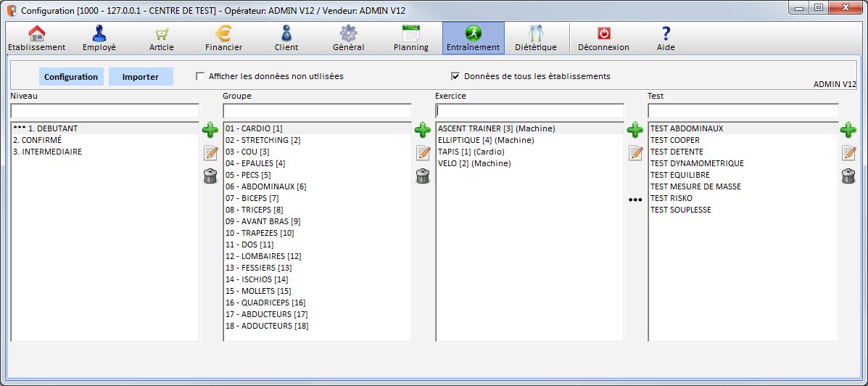Open the Etablissement section

(x=36, y=38)
